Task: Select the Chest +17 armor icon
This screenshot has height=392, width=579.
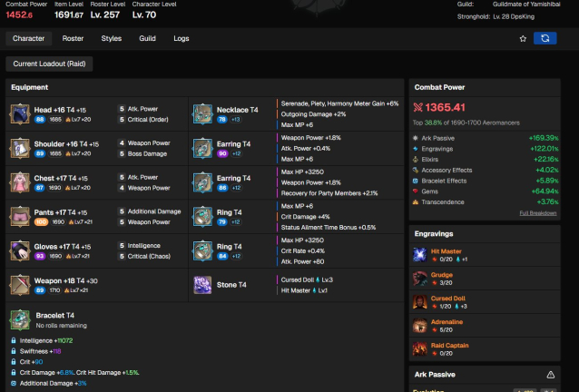Action: [x=19, y=181]
